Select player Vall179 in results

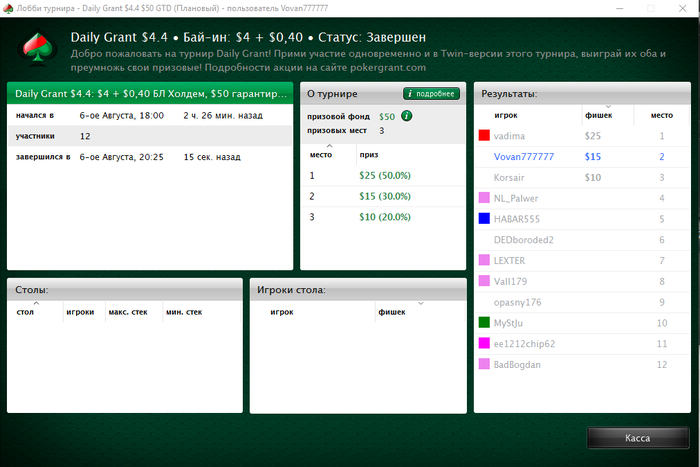pos(582,281)
